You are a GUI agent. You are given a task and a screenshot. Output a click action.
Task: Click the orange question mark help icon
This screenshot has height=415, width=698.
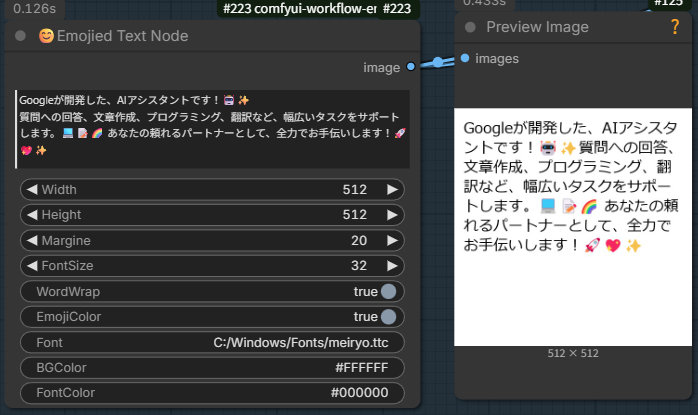click(674, 27)
